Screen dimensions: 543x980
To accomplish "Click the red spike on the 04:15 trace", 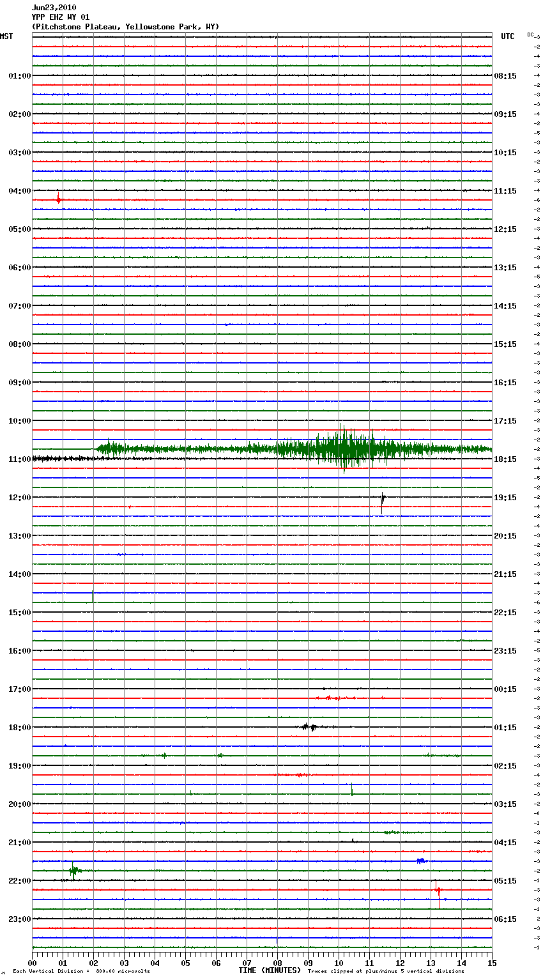I will pos(58,199).
